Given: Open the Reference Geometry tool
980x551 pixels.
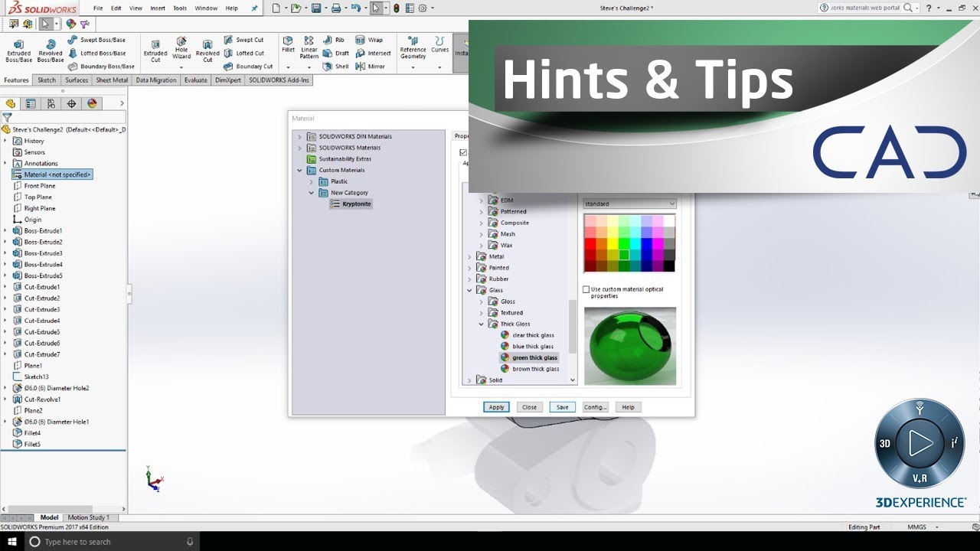Looking at the screenshot, I should click(413, 47).
